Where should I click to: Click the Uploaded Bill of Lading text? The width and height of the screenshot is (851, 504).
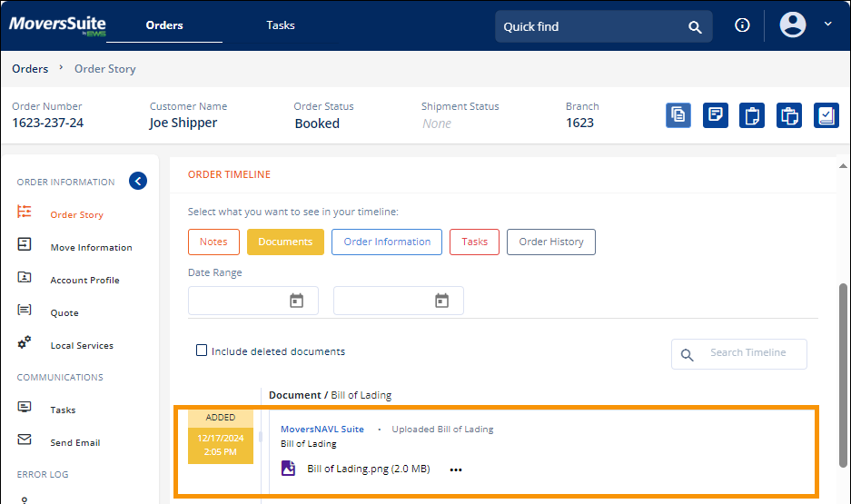pos(442,430)
